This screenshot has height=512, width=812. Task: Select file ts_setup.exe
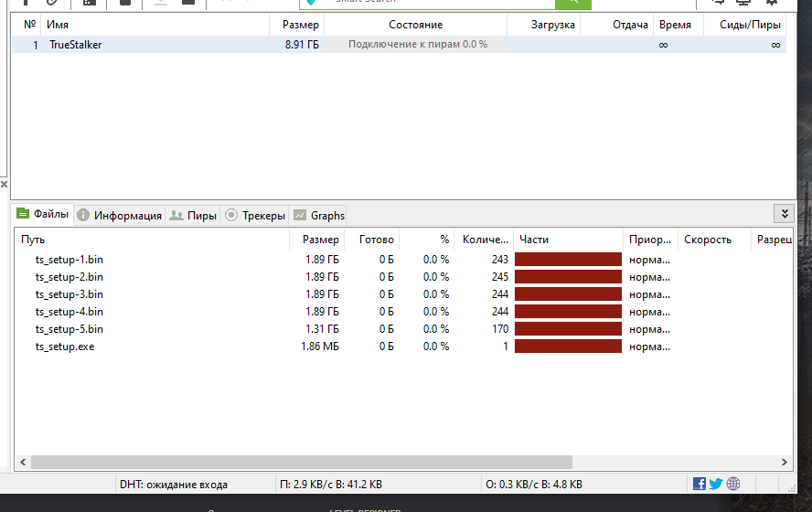click(x=65, y=347)
